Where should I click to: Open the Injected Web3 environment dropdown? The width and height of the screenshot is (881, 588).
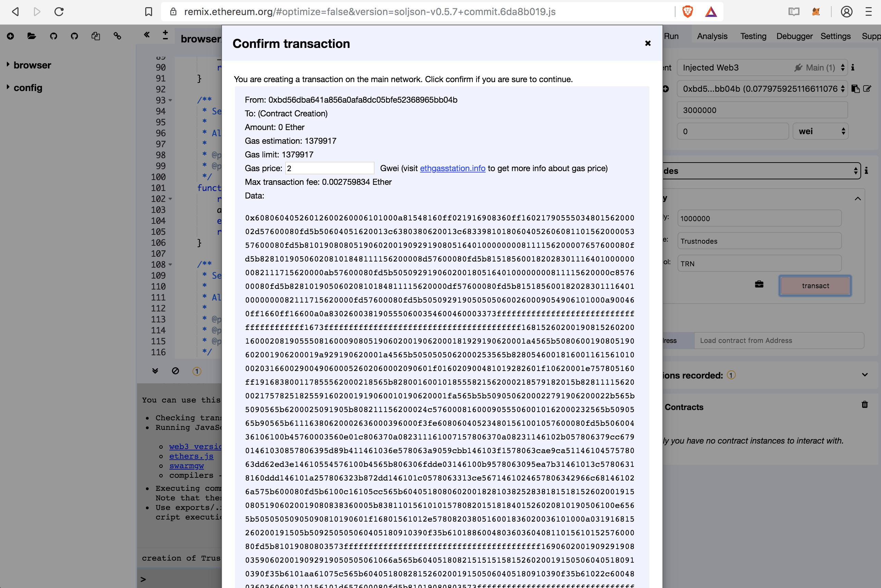[762, 67]
